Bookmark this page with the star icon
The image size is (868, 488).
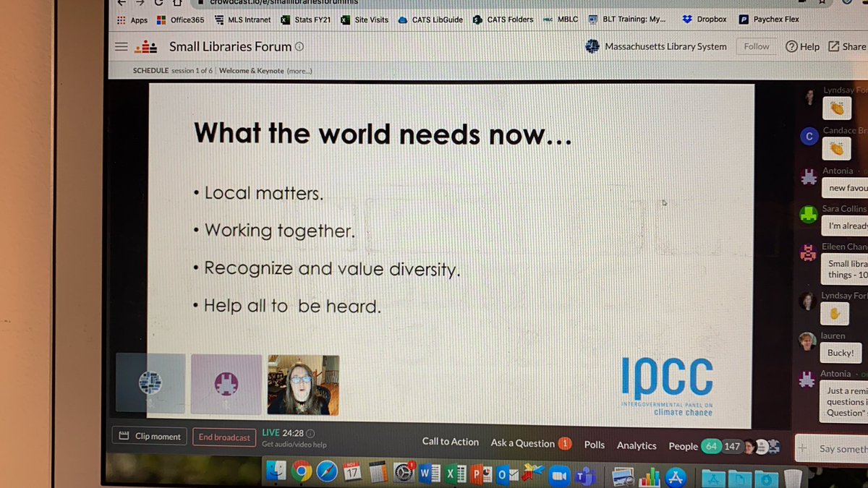[x=821, y=1]
